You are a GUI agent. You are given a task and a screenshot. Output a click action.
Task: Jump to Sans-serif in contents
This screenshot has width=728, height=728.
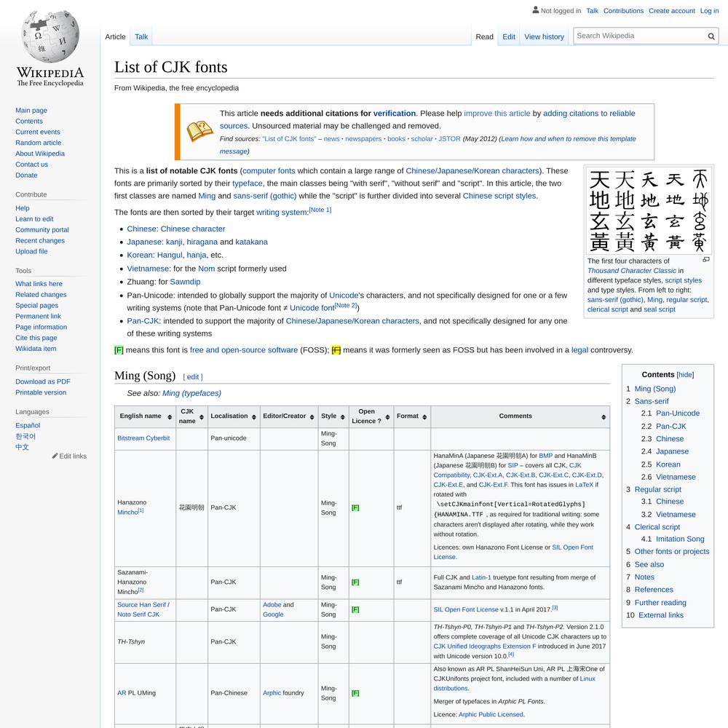click(652, 401)
